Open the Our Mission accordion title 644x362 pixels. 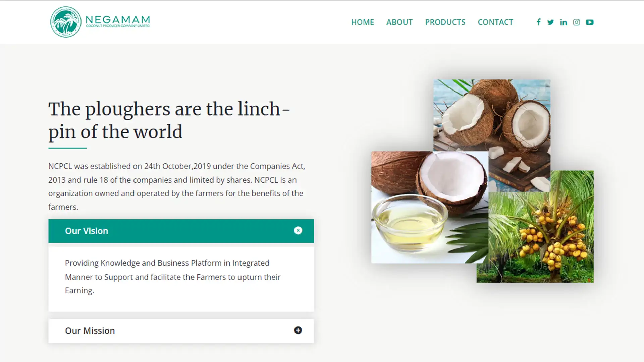click(90, 331)
